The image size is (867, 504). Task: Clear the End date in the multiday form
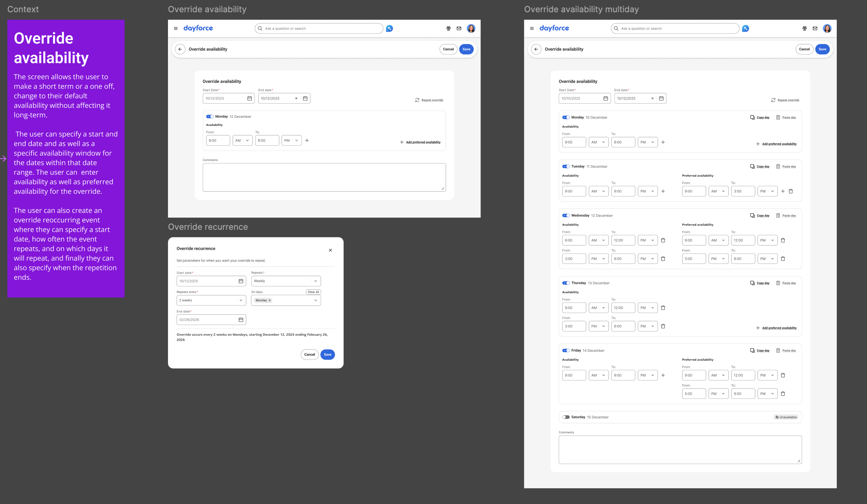[x=652, y=99]
